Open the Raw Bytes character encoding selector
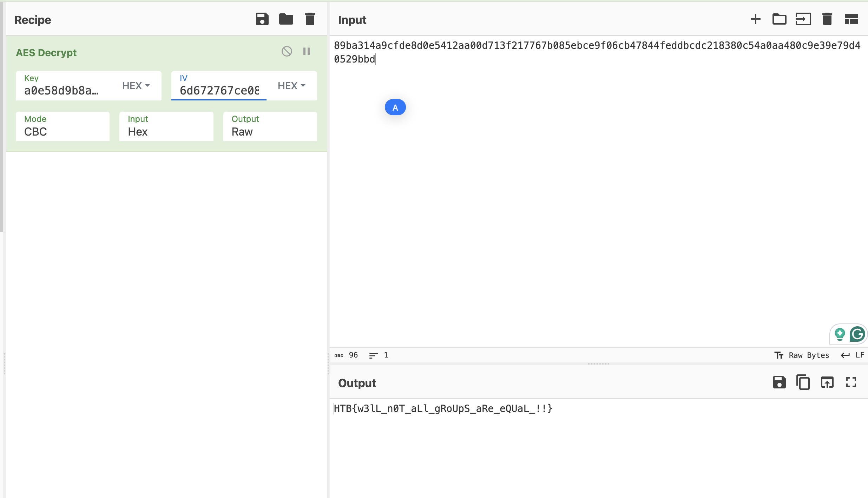 (x=802, y=355)
